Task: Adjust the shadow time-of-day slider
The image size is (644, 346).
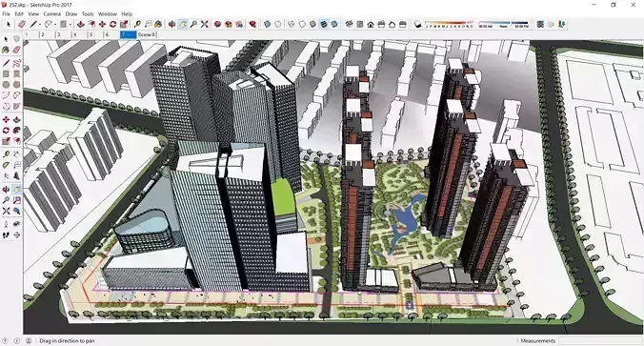Action: [504, 25]
